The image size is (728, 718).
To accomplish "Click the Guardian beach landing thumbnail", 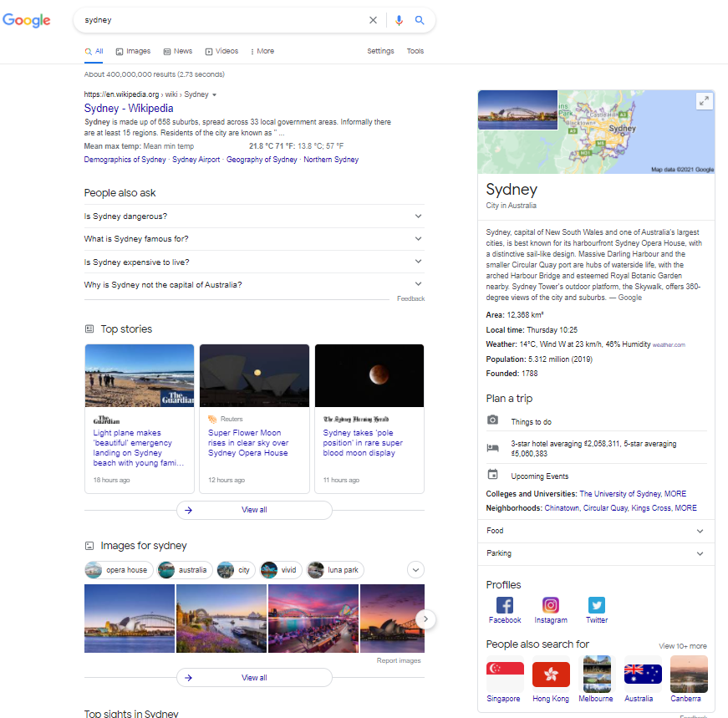I will (x=140, y=376).
